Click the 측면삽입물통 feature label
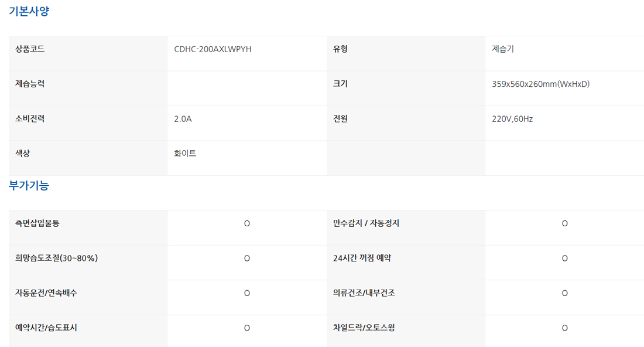 pyautogui.click(x=37, y=223)
